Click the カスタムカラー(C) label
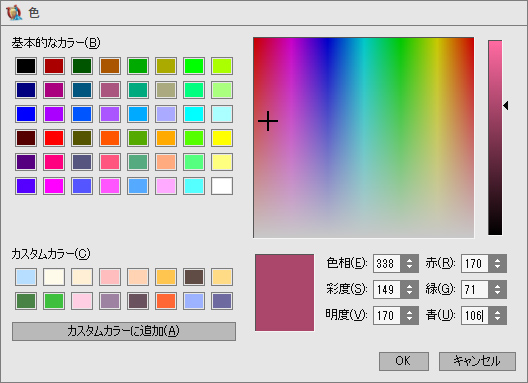Image resolution: width=528 pixels, height=383 pixels. (x=51, y=254)
